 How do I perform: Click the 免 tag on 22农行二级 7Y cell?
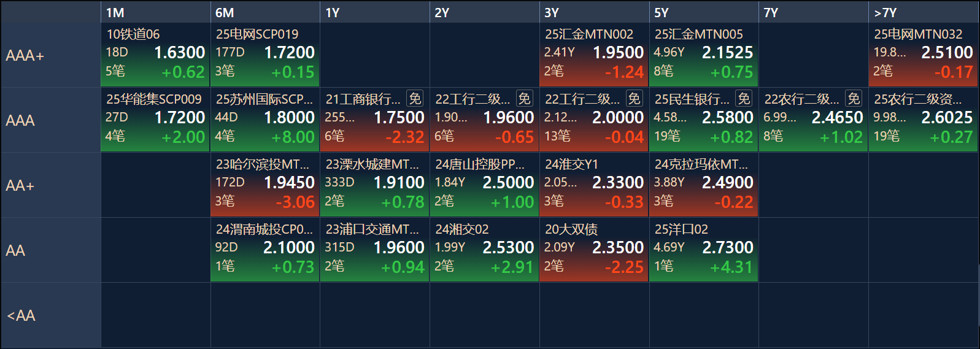(854, 99)
